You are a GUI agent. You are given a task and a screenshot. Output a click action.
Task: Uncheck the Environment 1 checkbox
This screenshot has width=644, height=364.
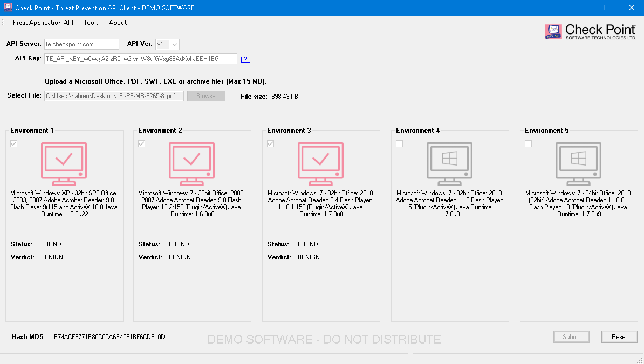pyautogui.click(x=13, y=143)
